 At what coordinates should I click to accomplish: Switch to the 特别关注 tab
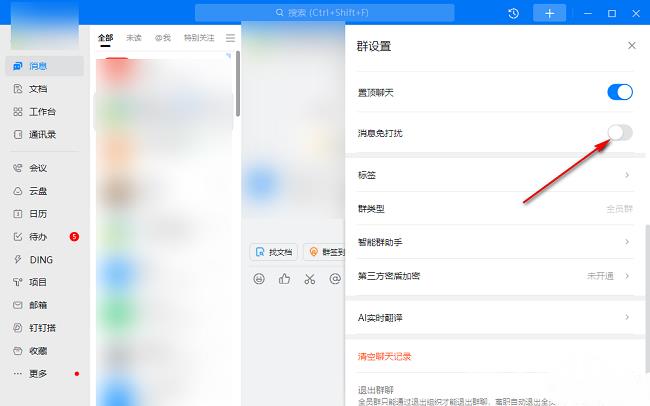point(198,38)
